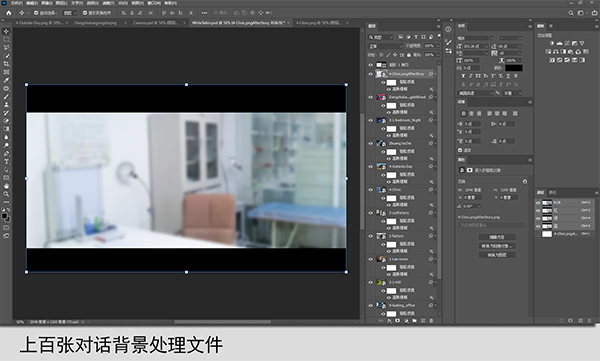600x361 pixels.
Task: Open the layer filter type dropdown
Action: point(380,37)
